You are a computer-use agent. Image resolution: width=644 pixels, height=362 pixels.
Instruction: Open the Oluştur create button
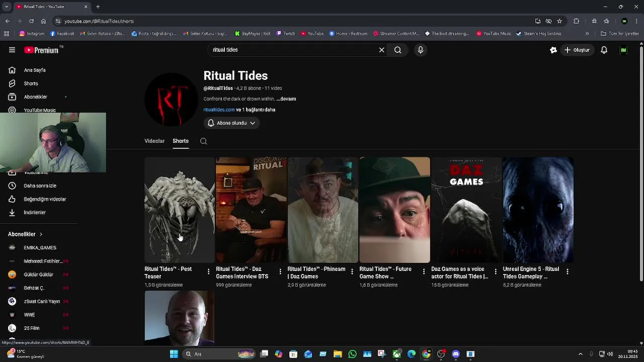577,50
